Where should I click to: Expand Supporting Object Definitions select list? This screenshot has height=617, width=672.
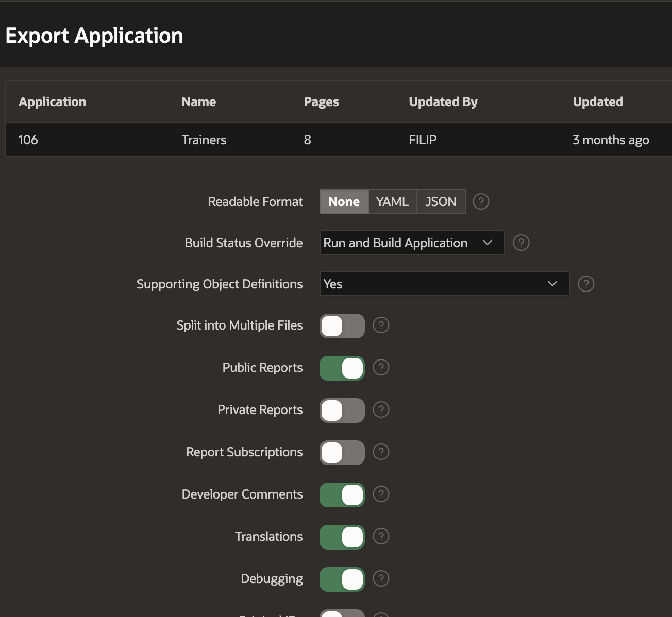click(x=444, y=284)
